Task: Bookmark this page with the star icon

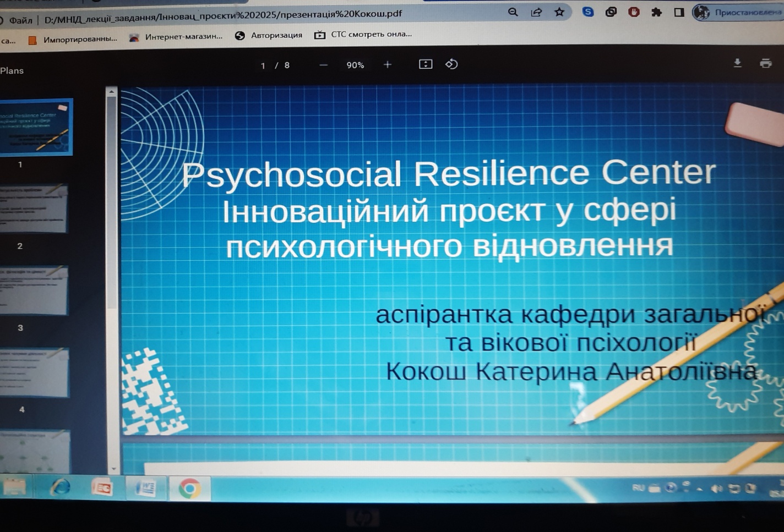Action: pyautogui.click(x=559, y=12)
